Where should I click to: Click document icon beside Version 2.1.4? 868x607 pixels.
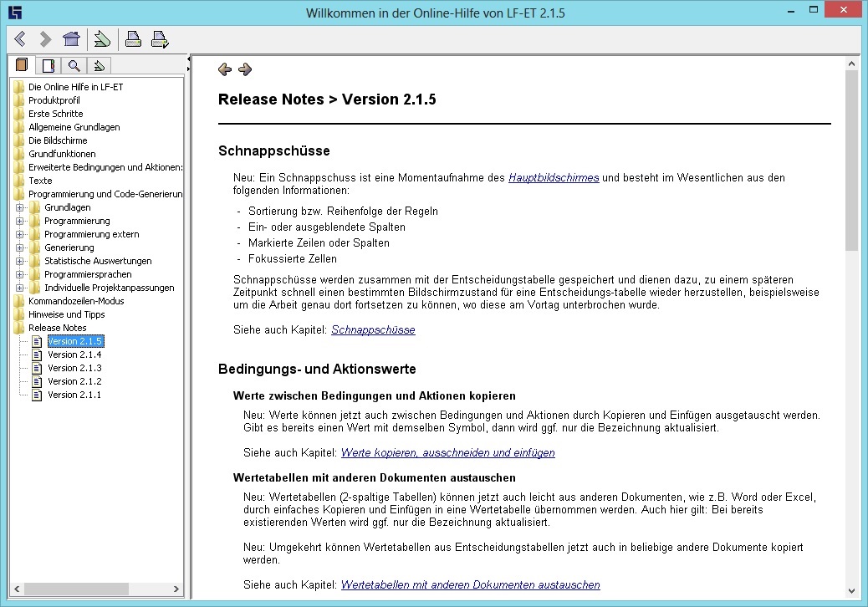coord(37,355)
